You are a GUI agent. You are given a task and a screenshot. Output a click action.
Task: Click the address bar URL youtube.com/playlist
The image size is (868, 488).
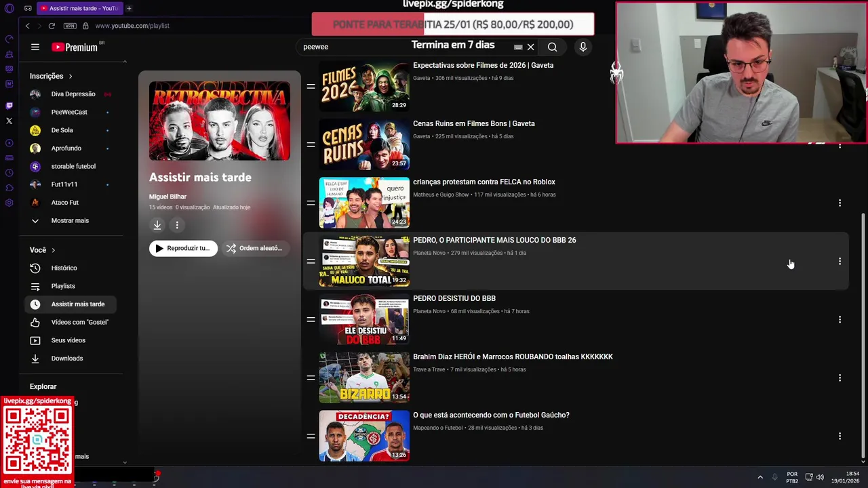tap(132, 26)
